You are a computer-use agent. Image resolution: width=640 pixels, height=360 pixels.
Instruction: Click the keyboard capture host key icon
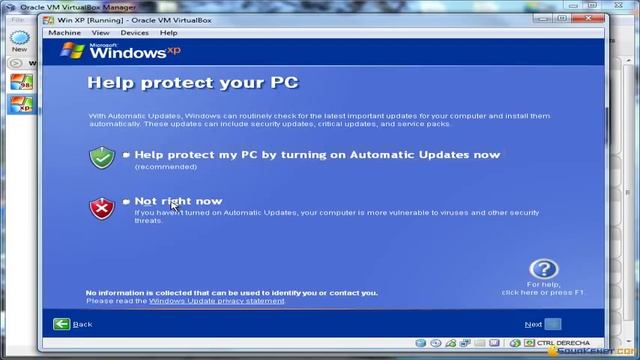(x=529, y=343)
